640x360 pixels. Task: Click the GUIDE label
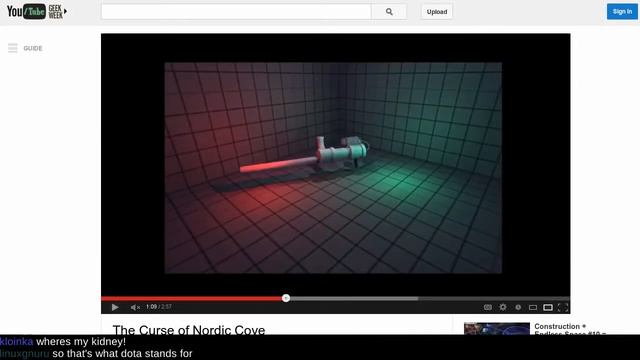click(33, 48)
